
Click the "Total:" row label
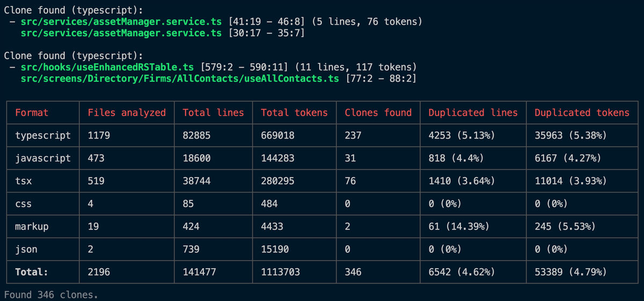click(32, 272)
